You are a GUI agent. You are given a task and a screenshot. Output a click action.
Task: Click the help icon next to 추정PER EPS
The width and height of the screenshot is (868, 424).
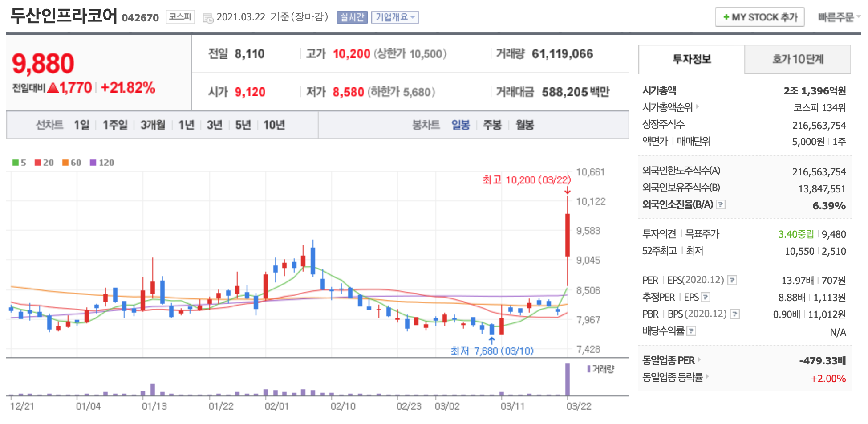tap(706, 297)
